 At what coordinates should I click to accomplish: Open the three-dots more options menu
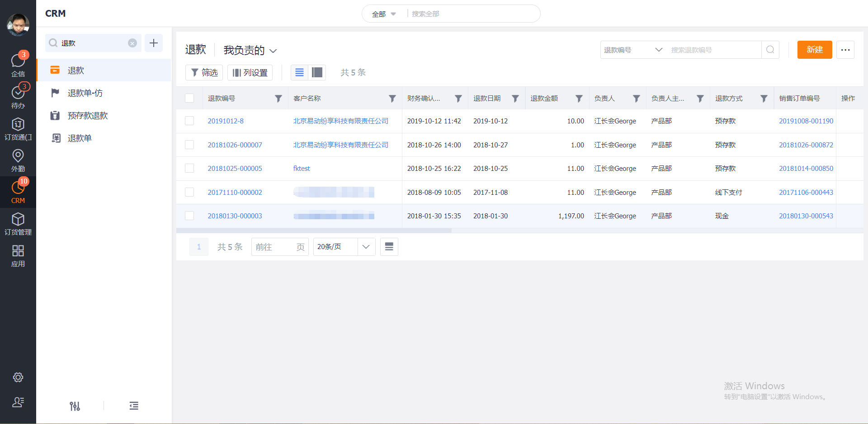click(845, 50)
